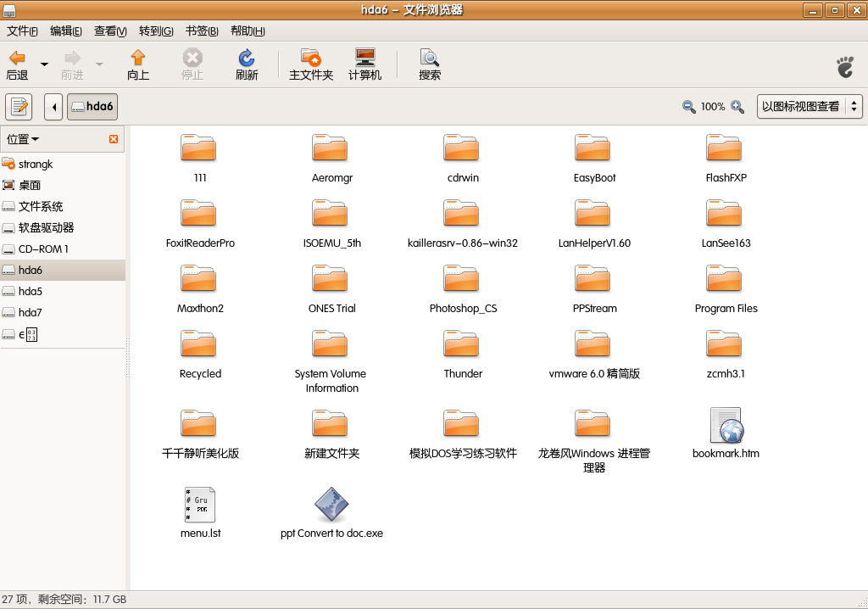Image resolution: width=868 pixels, height=609 pixels.
Task: Select the cdrwin folder icon
Action: pos(461,148)
